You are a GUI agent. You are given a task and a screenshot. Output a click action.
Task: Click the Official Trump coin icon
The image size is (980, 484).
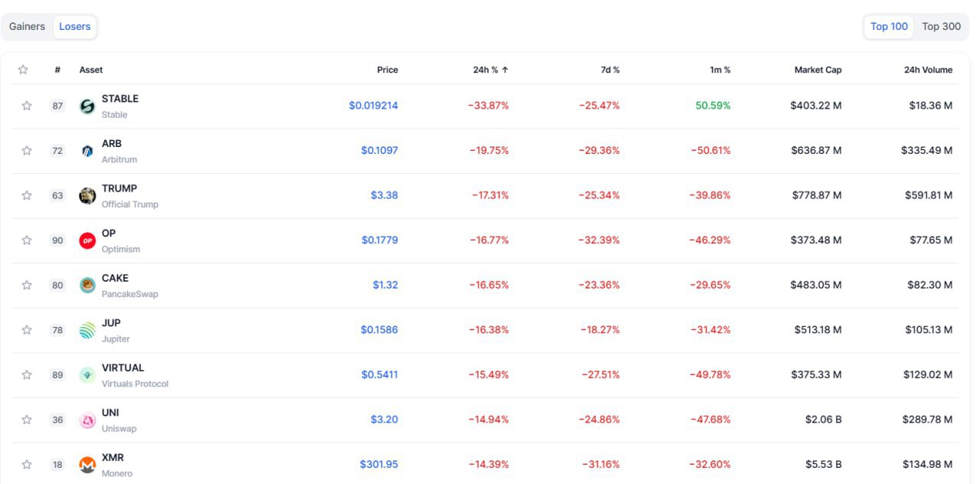coord(87,196)
